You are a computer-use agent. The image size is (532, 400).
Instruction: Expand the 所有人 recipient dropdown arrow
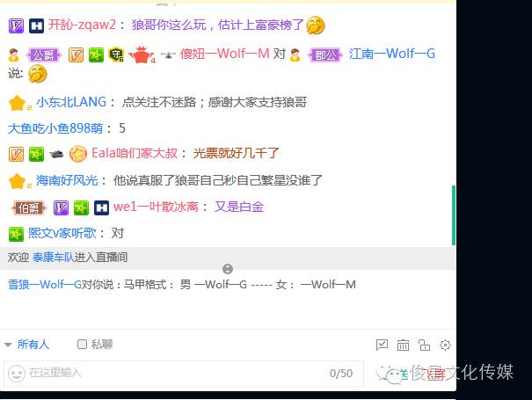8,345
